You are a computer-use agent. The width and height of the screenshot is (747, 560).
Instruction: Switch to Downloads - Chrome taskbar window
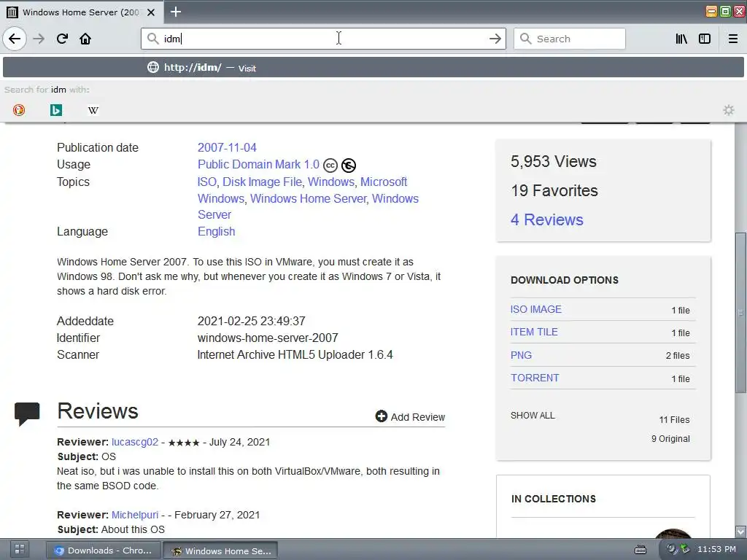tap(104, 551)
